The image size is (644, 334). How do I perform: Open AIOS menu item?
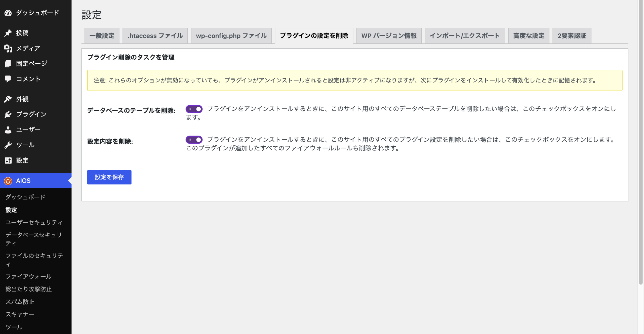36,181
